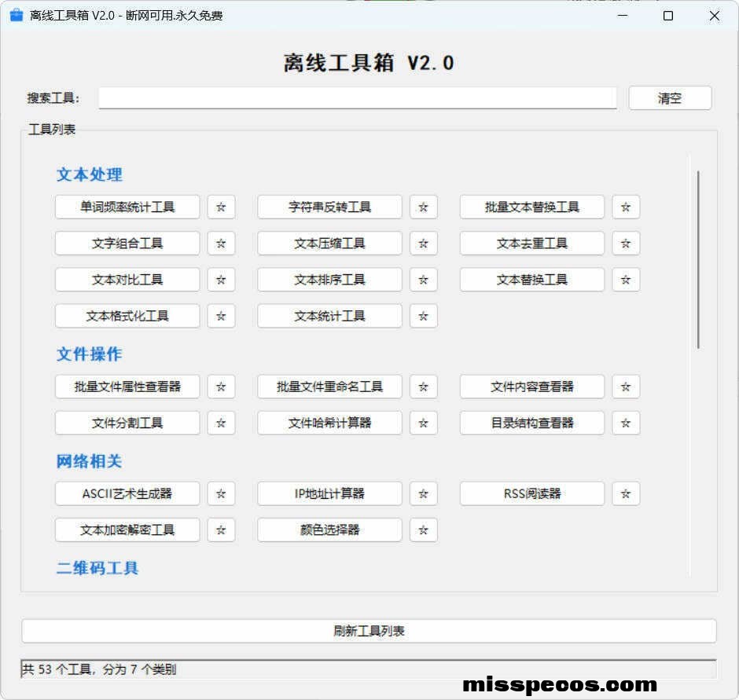
Task: Mark 文件哈希计算器 as favorite with star
Action: 423,423
